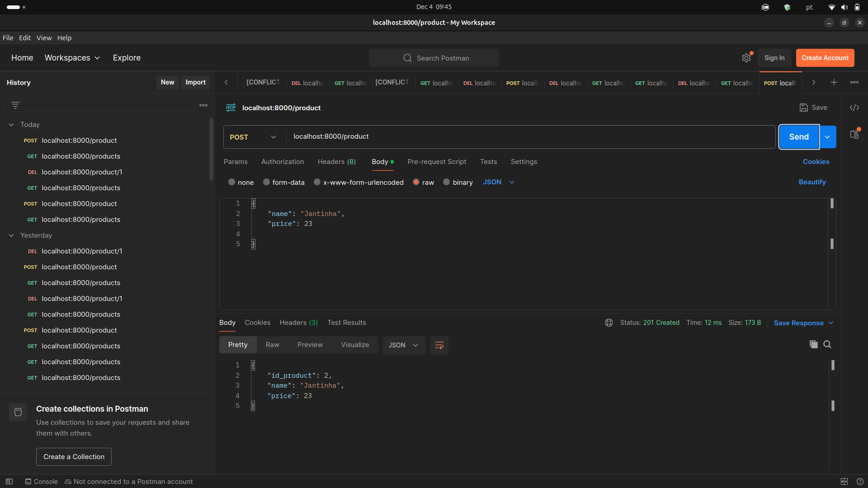Click the Beautify link
Image resolution: width=868 pixels, height=488 pixels.
pos(812,182)
